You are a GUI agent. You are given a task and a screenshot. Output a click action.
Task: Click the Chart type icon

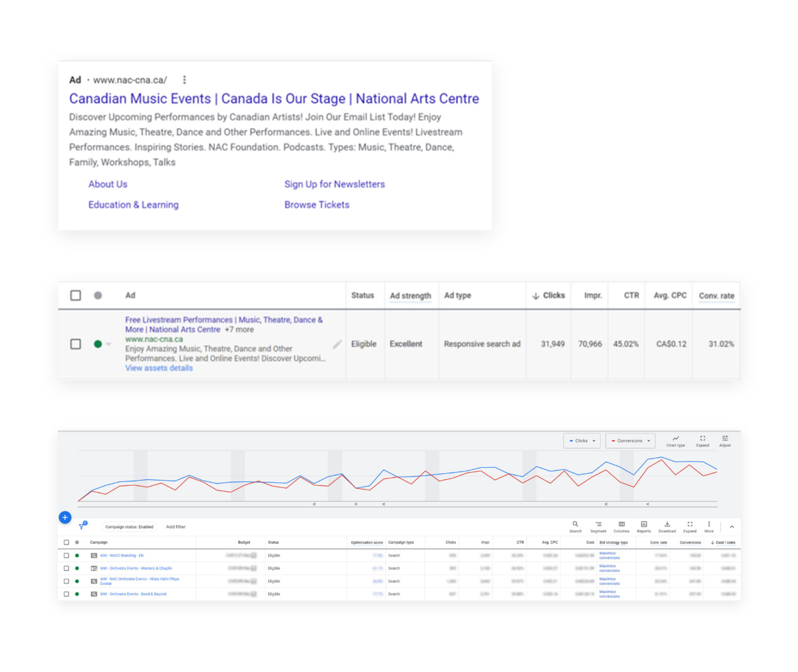click(x=675, y=439)
